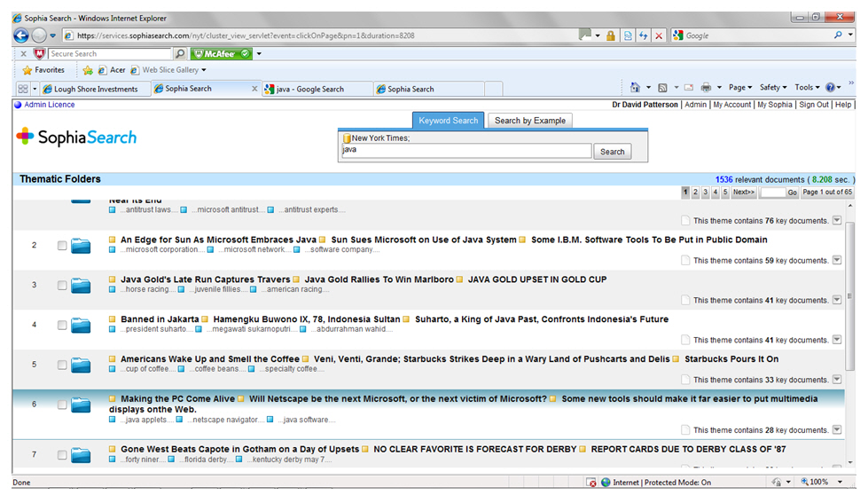Expand dropdown next to '59 key documents'
The height and width of the screenshot is (503, 868).
(837, 260)
